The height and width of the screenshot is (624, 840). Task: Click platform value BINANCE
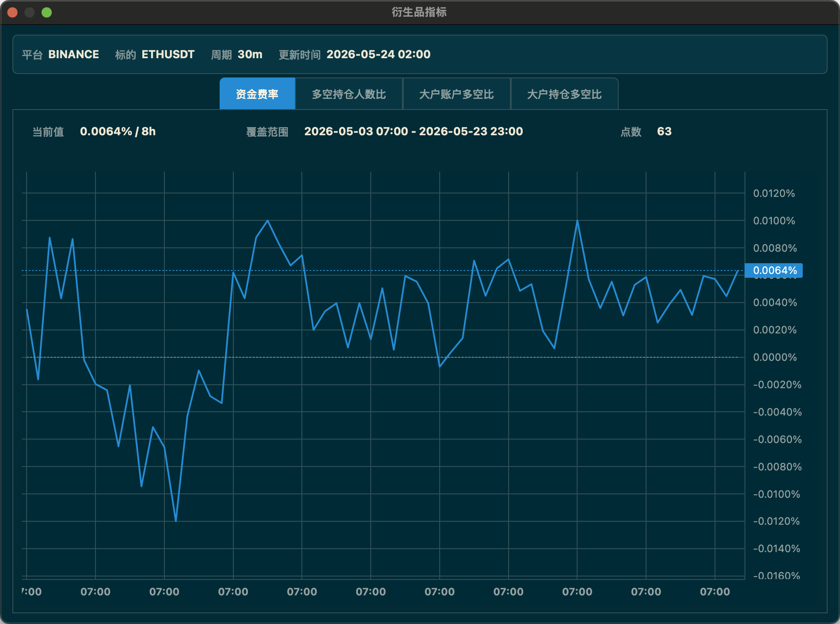(x=74, y=54)
